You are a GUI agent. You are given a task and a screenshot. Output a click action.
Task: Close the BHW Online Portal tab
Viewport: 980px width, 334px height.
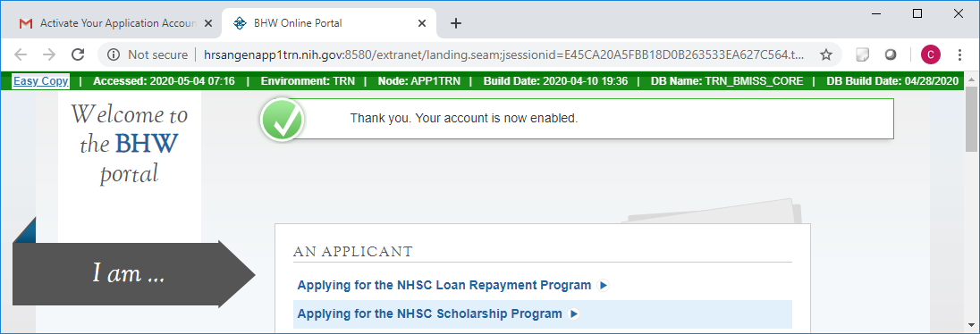[422, 24]
